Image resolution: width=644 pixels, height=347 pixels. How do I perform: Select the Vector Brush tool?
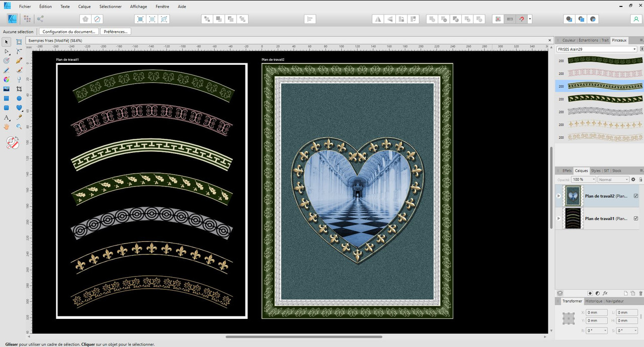point(19,70)
